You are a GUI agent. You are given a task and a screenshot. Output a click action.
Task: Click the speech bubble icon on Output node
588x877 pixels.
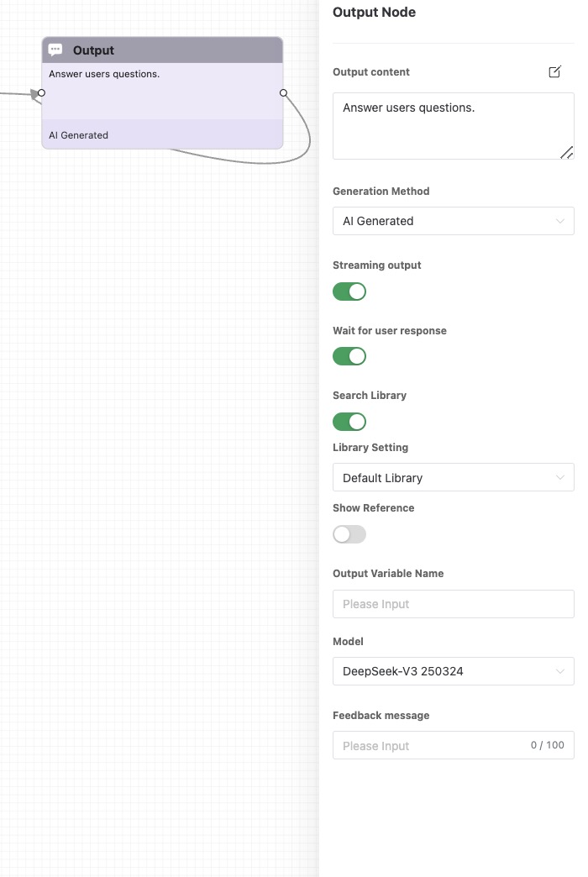(x=55, y=50)
